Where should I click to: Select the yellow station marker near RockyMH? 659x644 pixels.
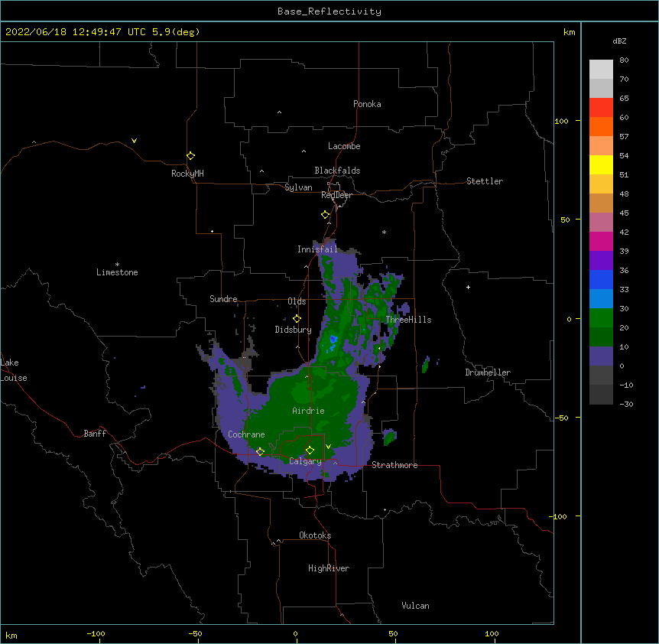(190, 155)
